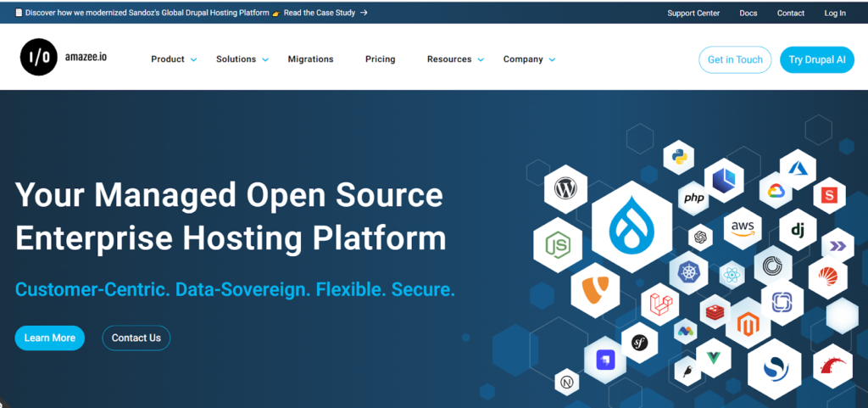
Task: Expand the Product dropdown menu
Action: pos(173,59)
